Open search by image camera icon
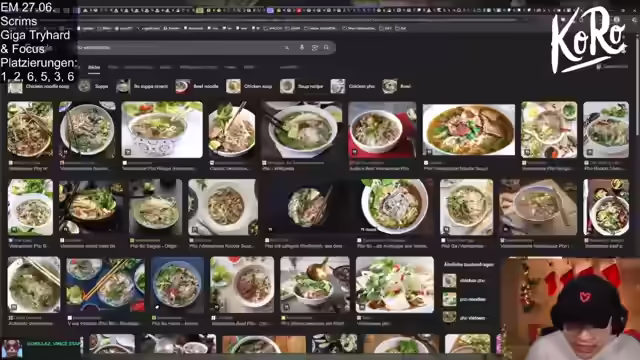Image resolution: width=640 pixels, height=360 pixels. [x=315, y=47]
